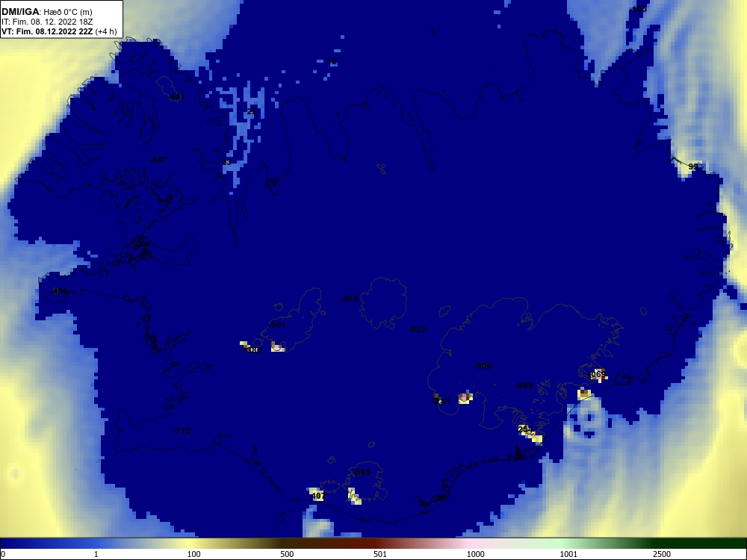Click the map value 22
Image resolution: width=747 pixels, height=560 pixels.
click(x=252, y=111)
